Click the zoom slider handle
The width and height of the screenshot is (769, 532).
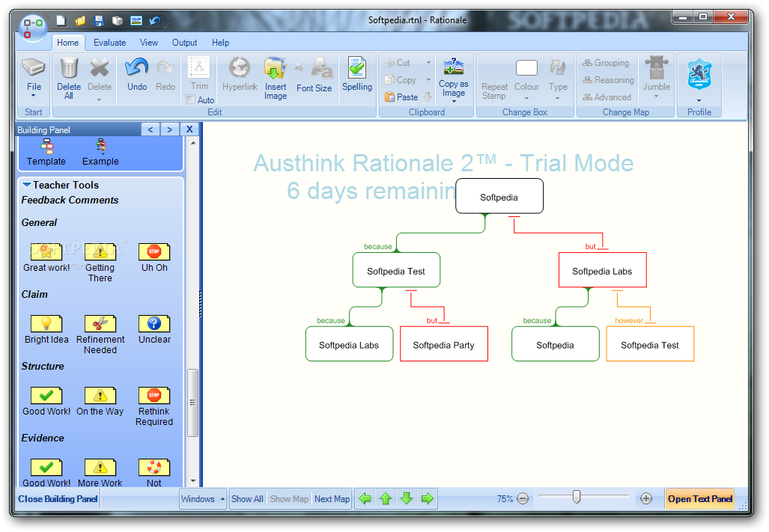(x=577, y=497)
